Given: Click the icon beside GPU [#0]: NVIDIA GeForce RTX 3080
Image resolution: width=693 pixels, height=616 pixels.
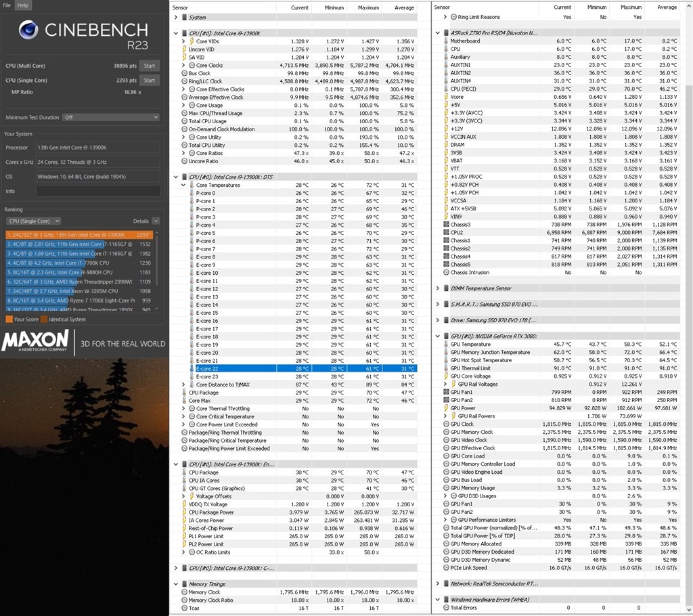Looking at the screenshot, I should point(446,336).
